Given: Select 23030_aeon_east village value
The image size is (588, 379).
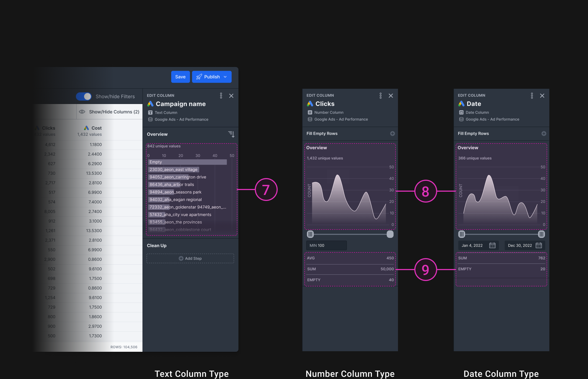Looking at the screenshot, I should (x=174, y=169).
